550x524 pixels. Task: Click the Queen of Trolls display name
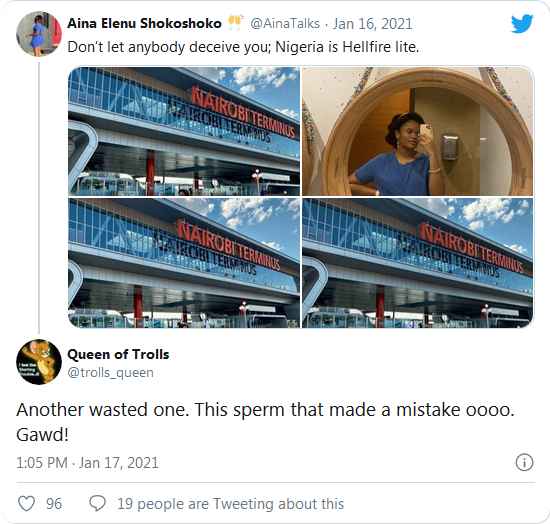tap(118, 354)
